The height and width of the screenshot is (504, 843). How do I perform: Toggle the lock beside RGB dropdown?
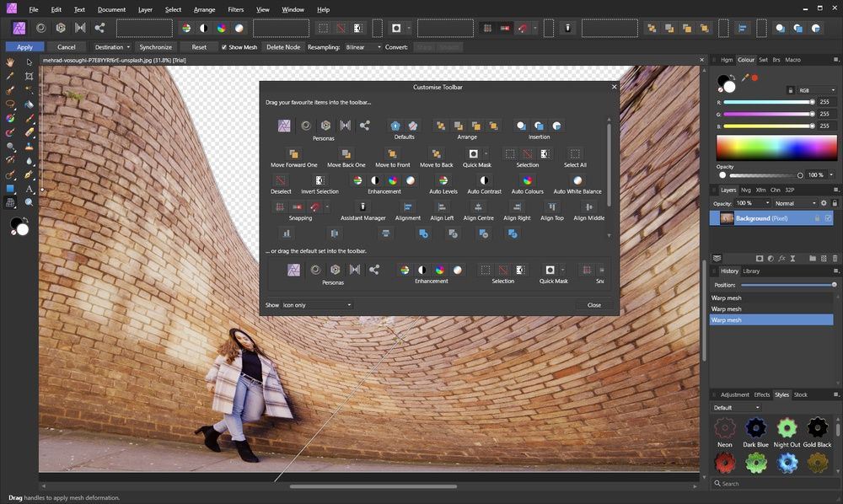[791, 90]
